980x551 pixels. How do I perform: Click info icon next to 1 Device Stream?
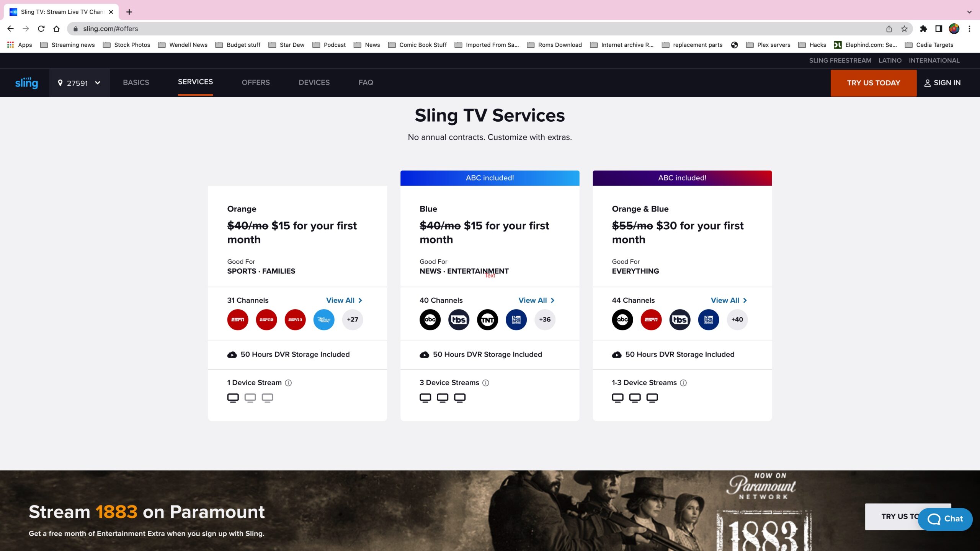pyautogui.click(x=289, y=383)
